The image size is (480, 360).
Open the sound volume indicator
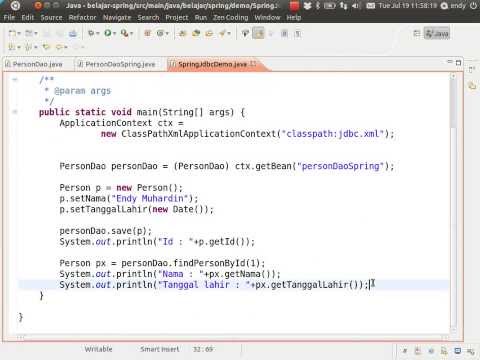(355, 6)
